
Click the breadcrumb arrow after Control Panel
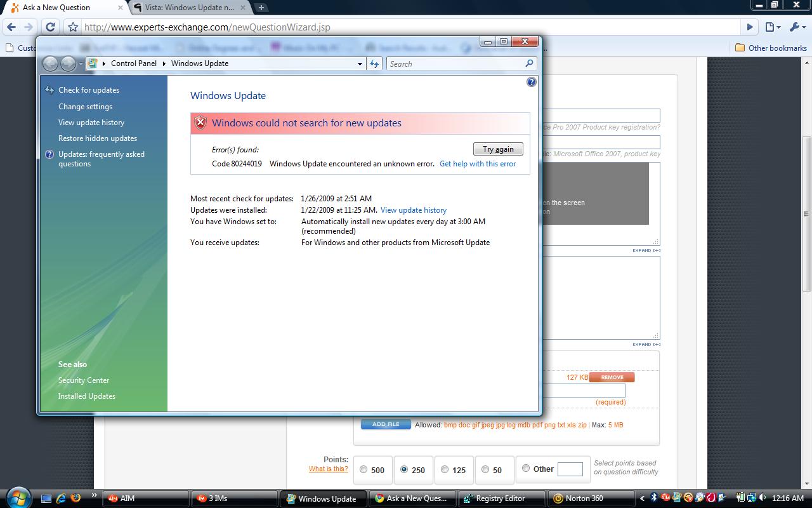coord(164,63)
